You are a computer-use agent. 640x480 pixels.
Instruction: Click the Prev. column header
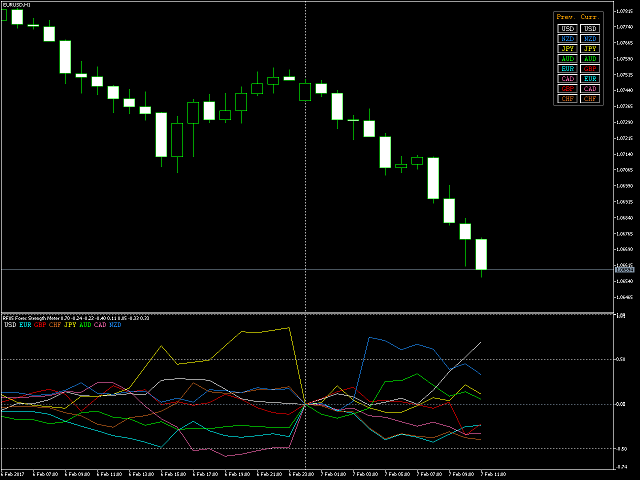pyautogui.click(x=567, y=17)
